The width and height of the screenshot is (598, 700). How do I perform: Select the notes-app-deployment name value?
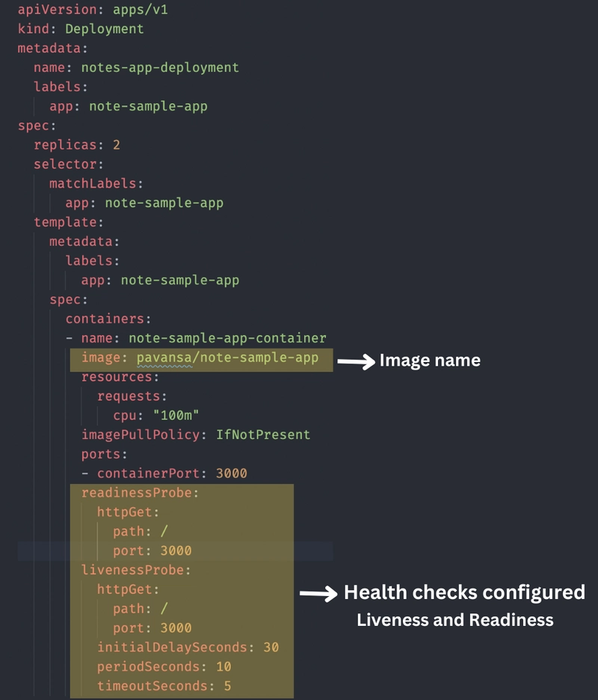point(160,67)
